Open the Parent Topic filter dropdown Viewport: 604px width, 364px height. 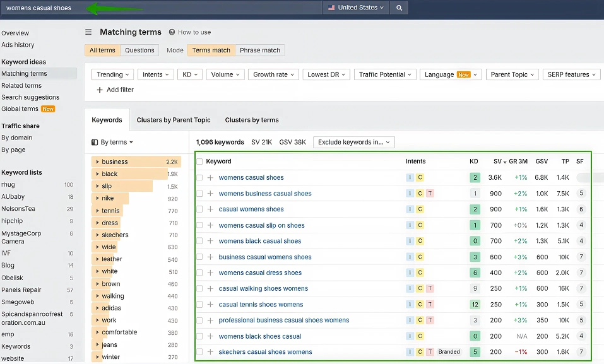[x=512, y=74]
